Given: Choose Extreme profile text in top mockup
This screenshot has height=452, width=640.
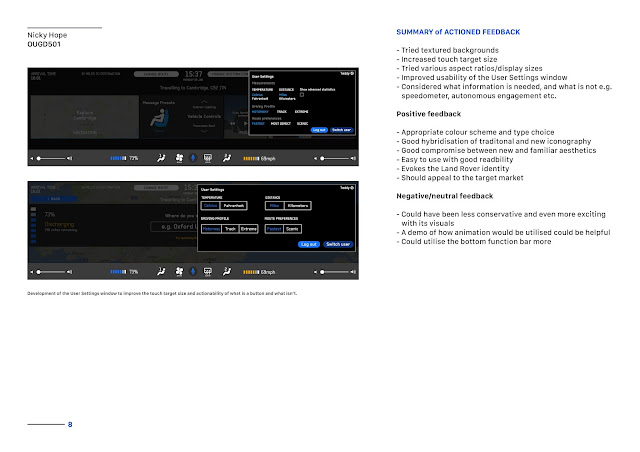Looking at the screenshot, I should click(302, 111).
